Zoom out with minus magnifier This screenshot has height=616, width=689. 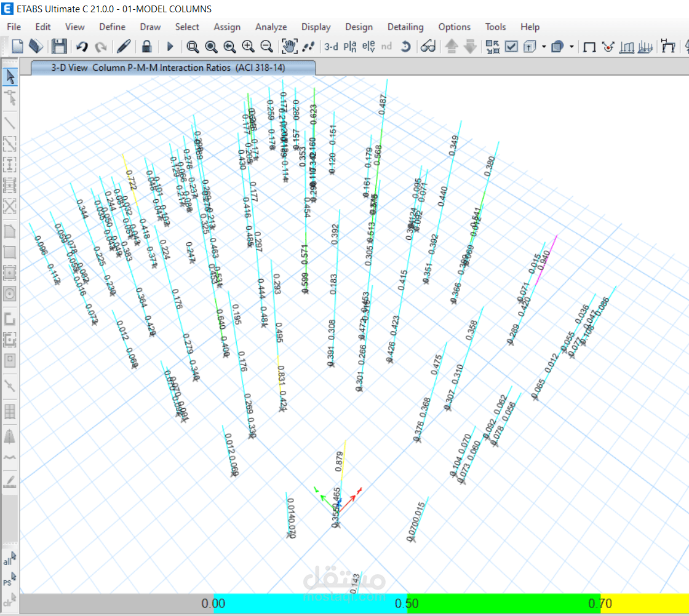[266, 46]
